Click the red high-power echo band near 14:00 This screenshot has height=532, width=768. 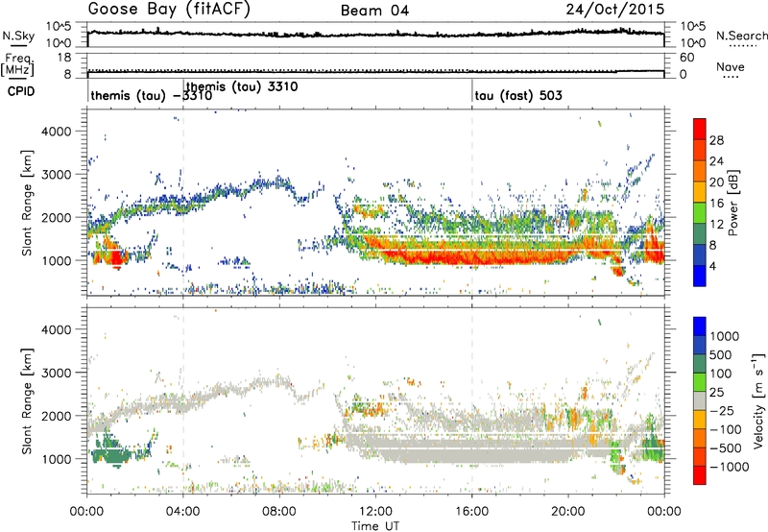click(423, 254)
